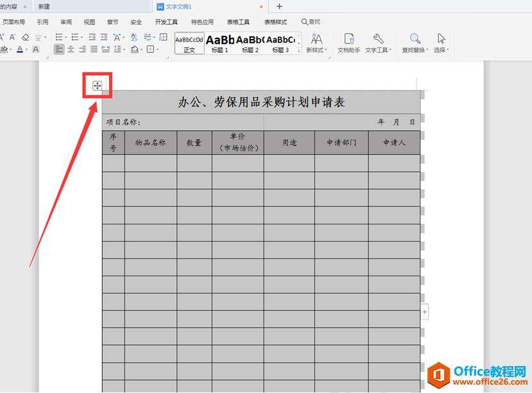Click the numbered list icon
532x393 pixels.
coord(75,37)
